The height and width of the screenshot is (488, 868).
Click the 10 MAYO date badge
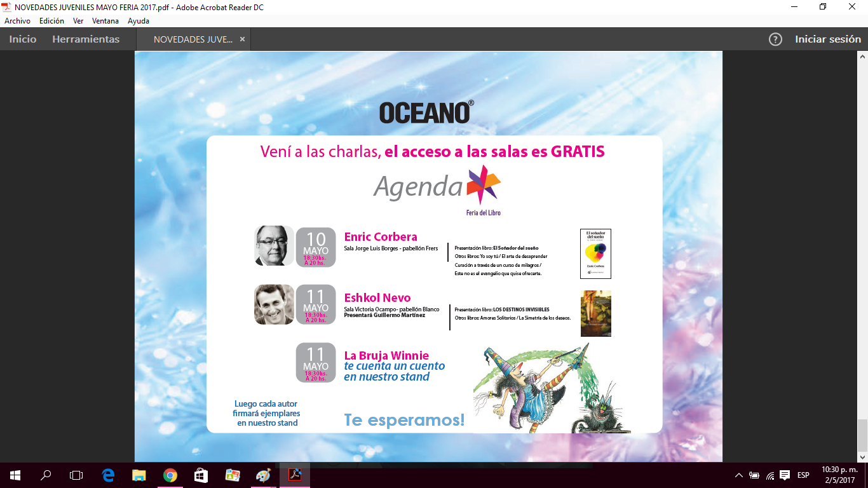coord(316,247)
